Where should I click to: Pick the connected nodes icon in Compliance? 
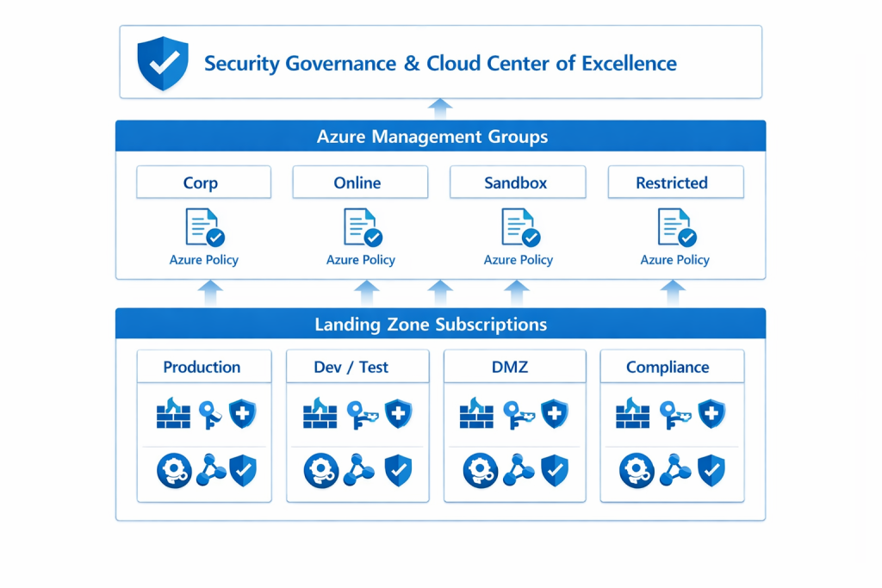click(x=674, y=470)
